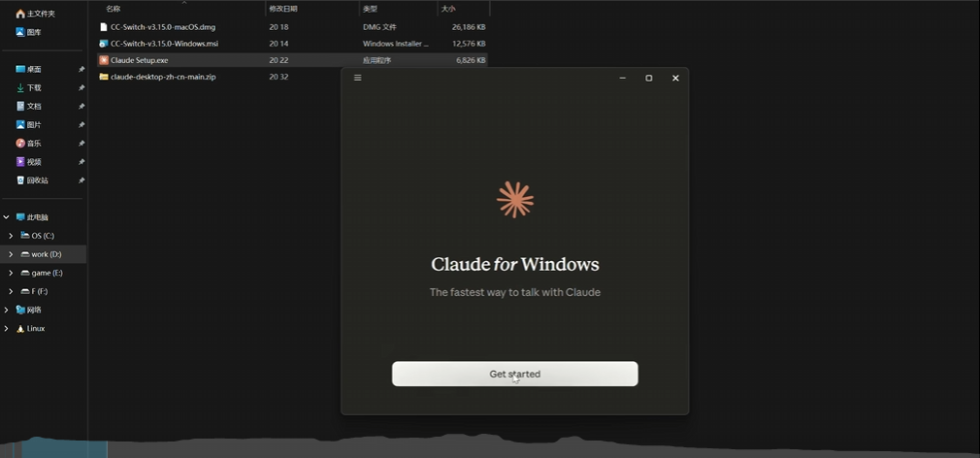Close the Claude for Windows window
The width and height of the screenshot is (980, 458).
675,78
